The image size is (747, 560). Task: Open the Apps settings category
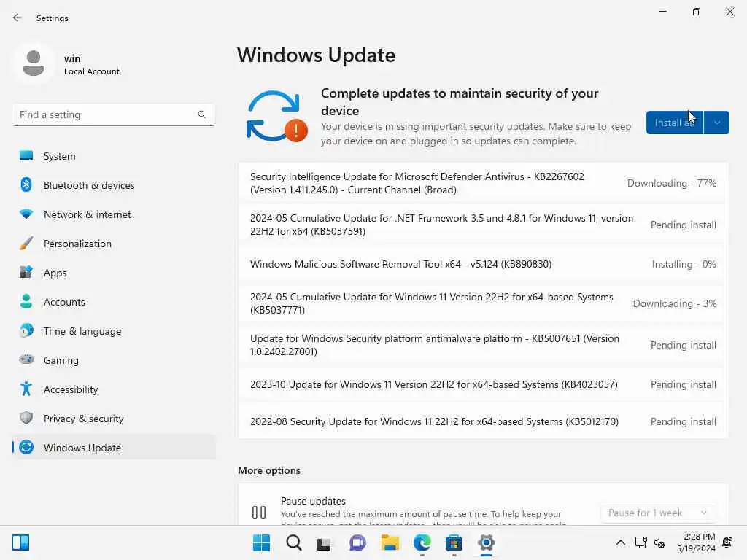[x=113, y=273]
